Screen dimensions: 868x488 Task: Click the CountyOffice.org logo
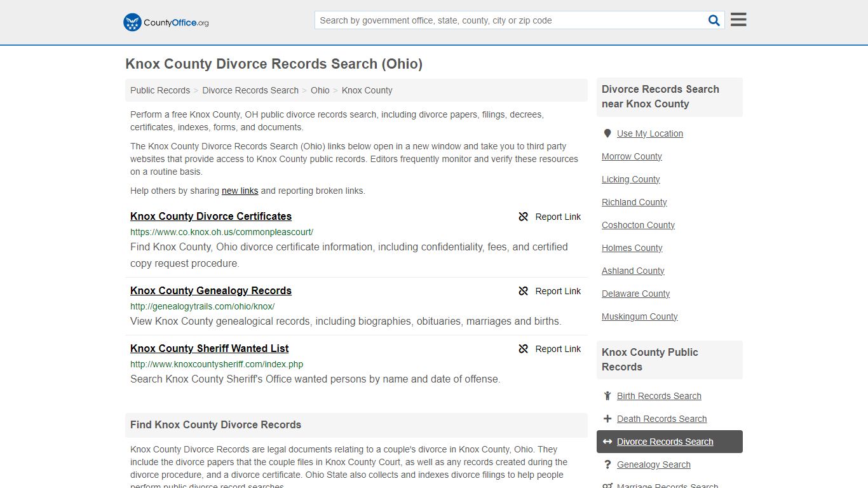coord(166,22)
